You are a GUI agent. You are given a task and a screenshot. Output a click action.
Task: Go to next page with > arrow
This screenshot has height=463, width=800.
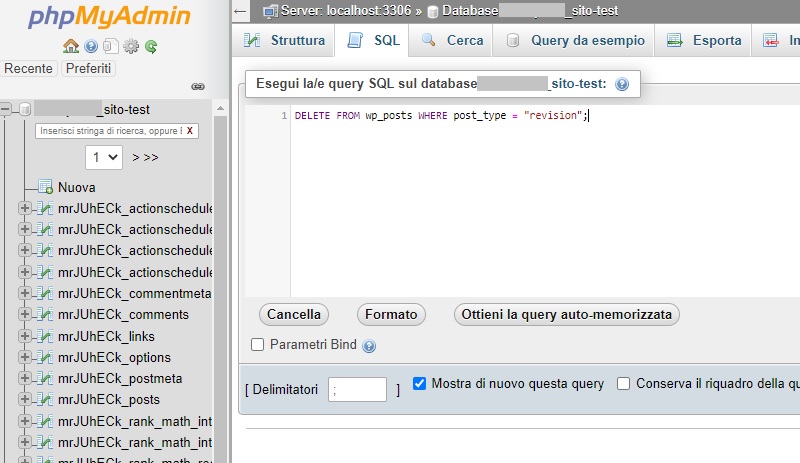135,158
